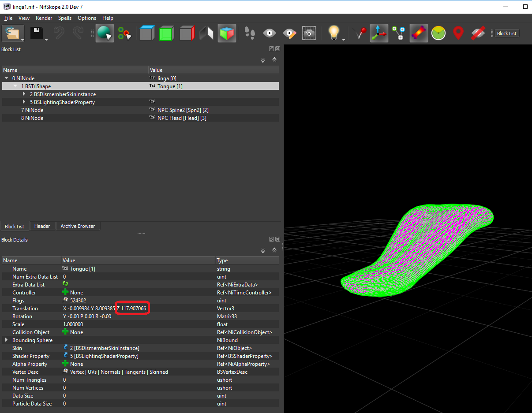Toggle the show axes icon
The width and height of the screenshot is (532, 413).
coord(379,33)
